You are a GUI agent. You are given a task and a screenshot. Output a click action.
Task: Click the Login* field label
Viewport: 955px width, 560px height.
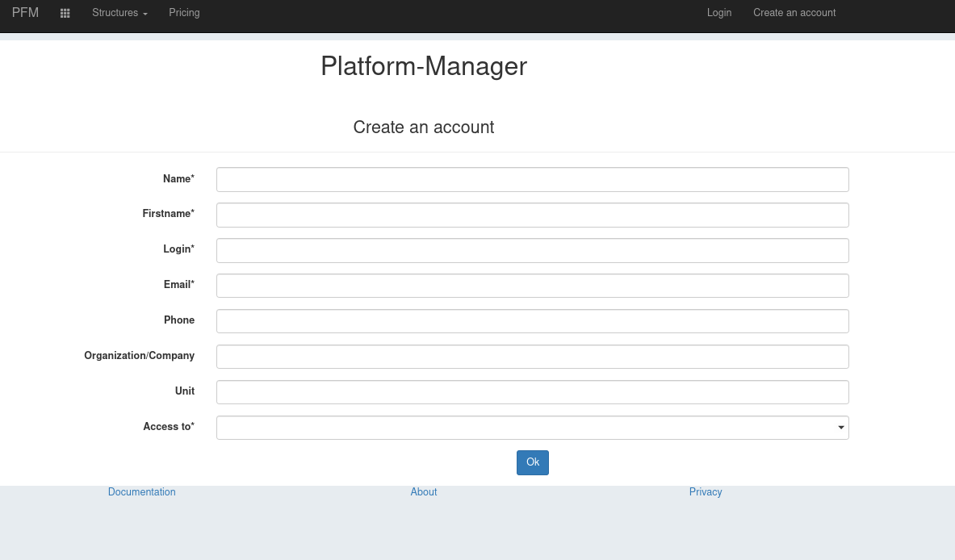178,249
